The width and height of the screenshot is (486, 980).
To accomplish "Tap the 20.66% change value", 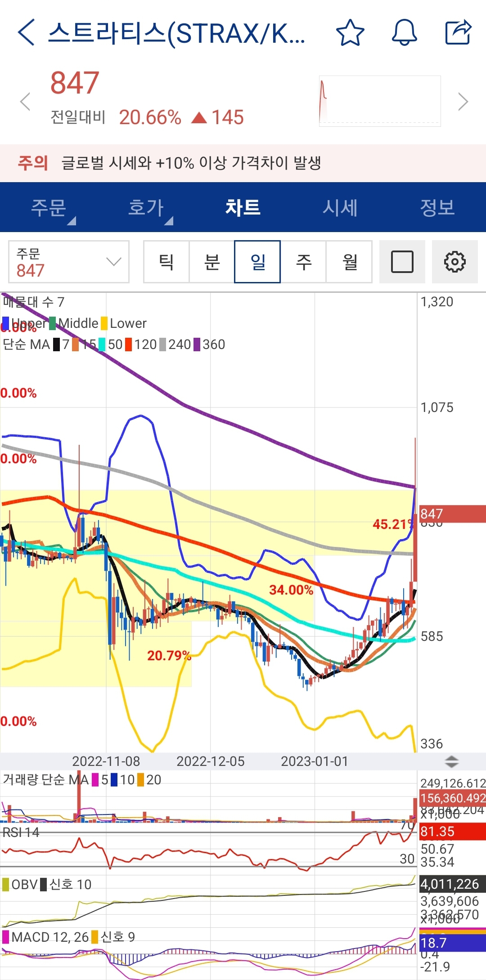I will coord(150,117).
